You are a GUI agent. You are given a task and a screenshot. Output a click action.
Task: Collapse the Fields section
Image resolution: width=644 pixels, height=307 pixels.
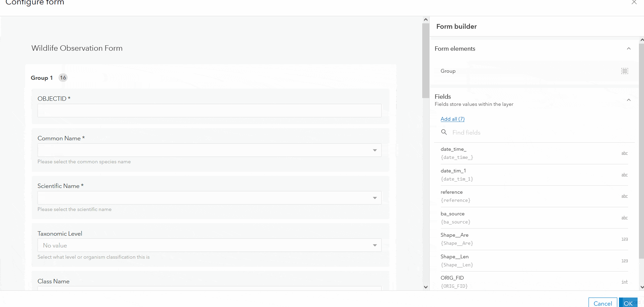point(629,100)
